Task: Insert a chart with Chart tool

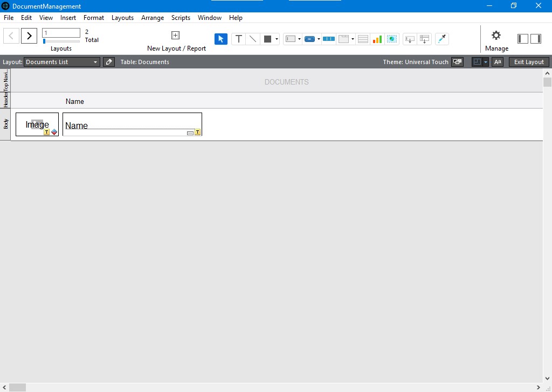Action: [377, 39]
